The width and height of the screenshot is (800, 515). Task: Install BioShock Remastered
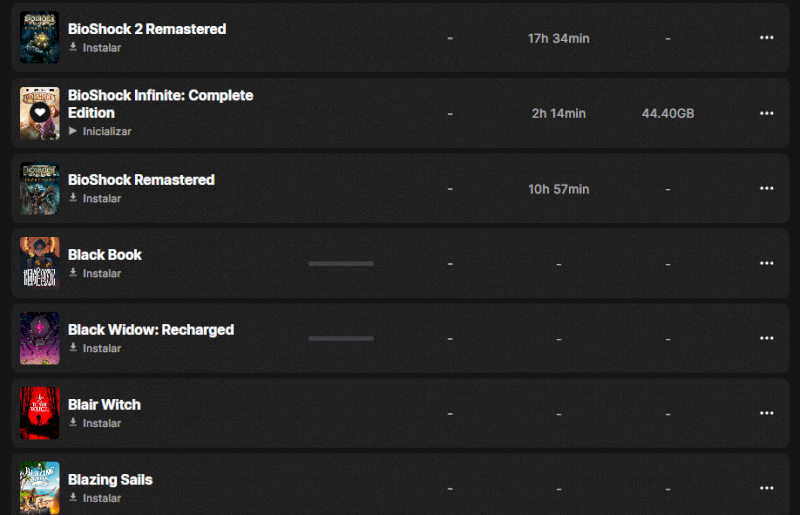click(95, 198)
